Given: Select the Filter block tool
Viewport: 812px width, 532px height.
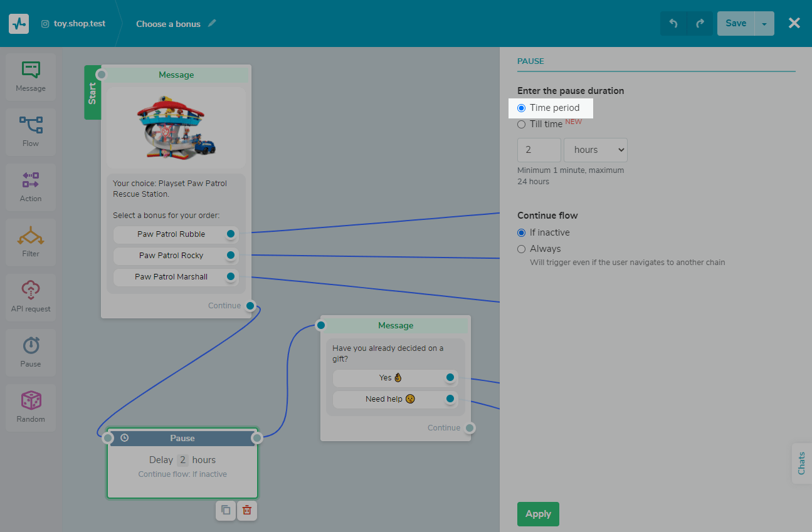Looking at the screenshot, I should [31, 243].
